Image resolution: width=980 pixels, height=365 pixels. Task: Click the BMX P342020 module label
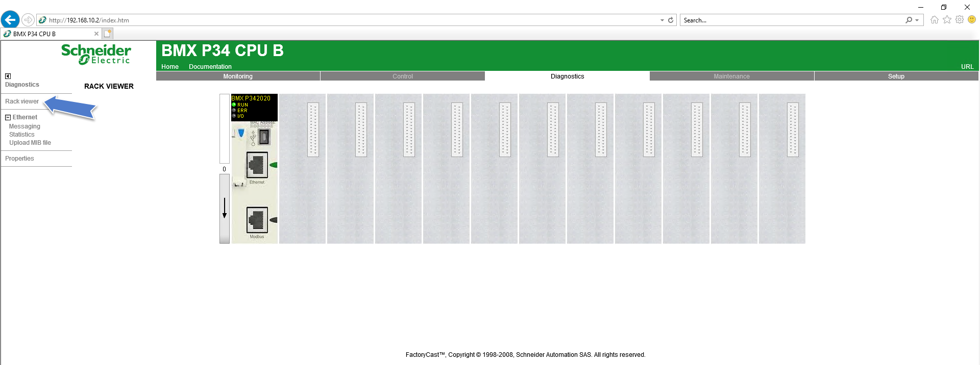tap(251, 98)
